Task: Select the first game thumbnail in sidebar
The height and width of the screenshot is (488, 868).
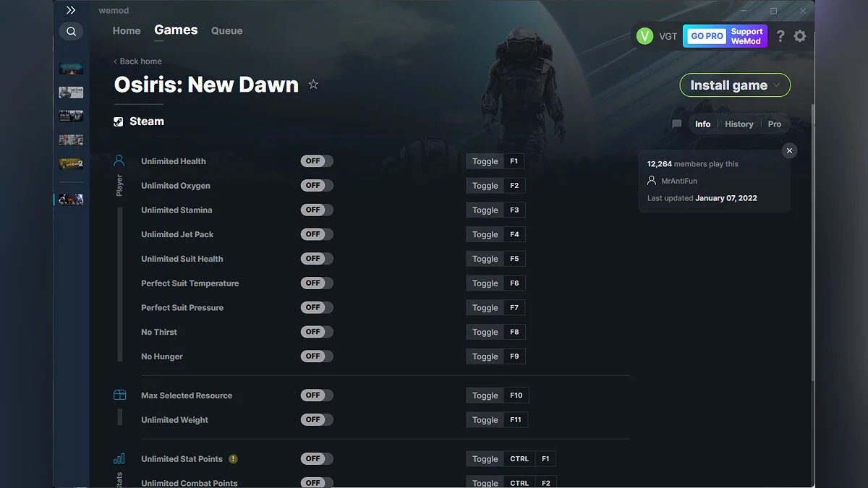Action: click(x=71, y=69)
